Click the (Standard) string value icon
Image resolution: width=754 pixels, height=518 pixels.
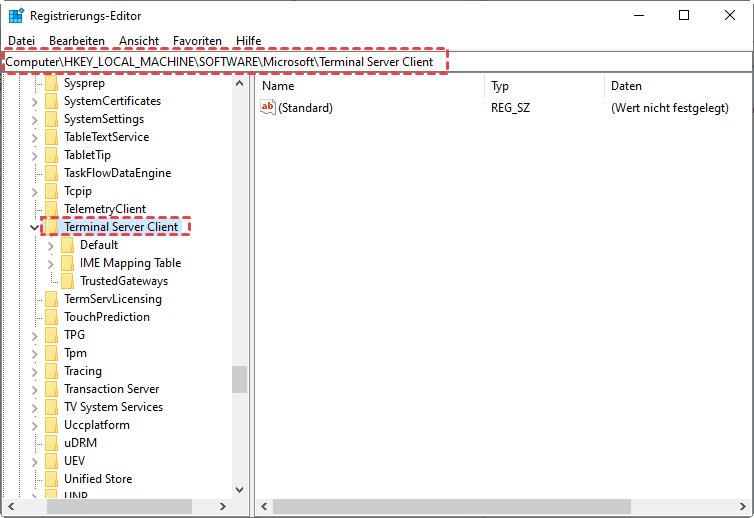[x=267, y=107]
